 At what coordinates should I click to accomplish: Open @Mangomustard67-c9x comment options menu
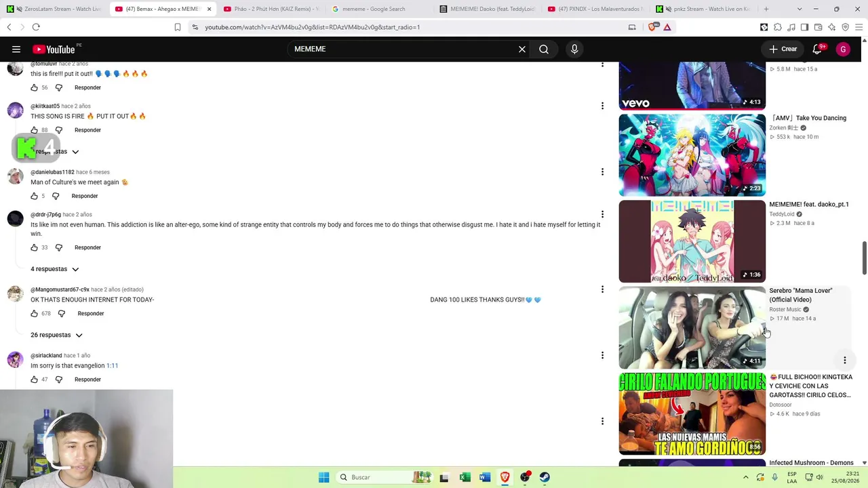602,289
